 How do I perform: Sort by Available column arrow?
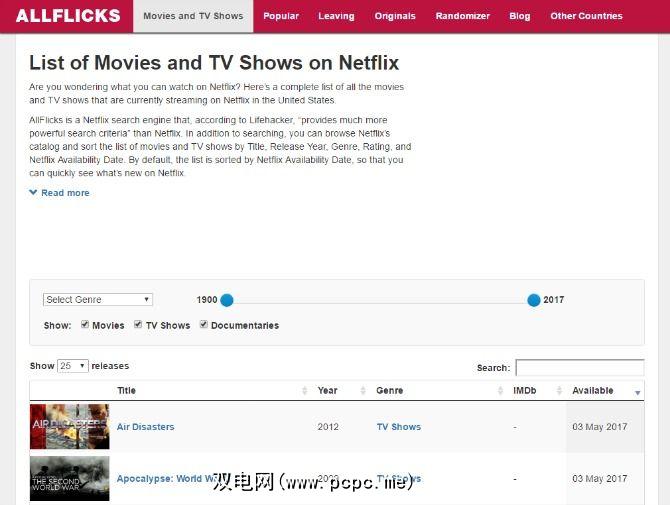[638, 392]
